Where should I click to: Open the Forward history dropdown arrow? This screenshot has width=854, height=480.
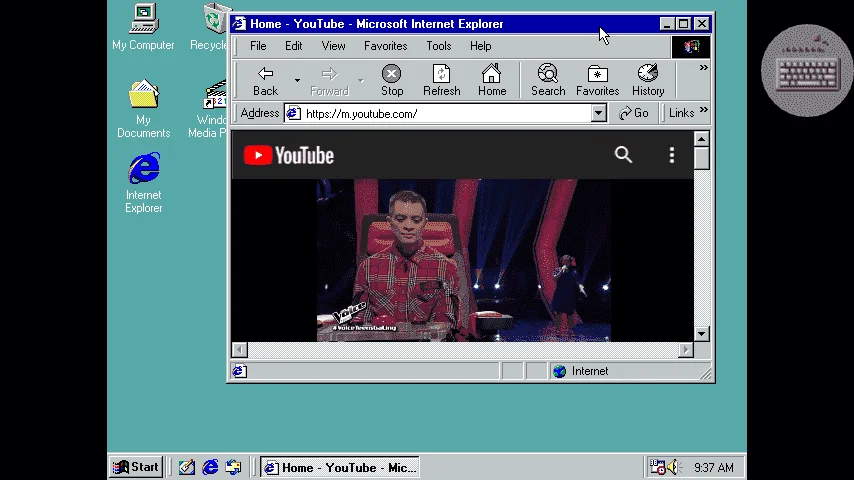361,81
